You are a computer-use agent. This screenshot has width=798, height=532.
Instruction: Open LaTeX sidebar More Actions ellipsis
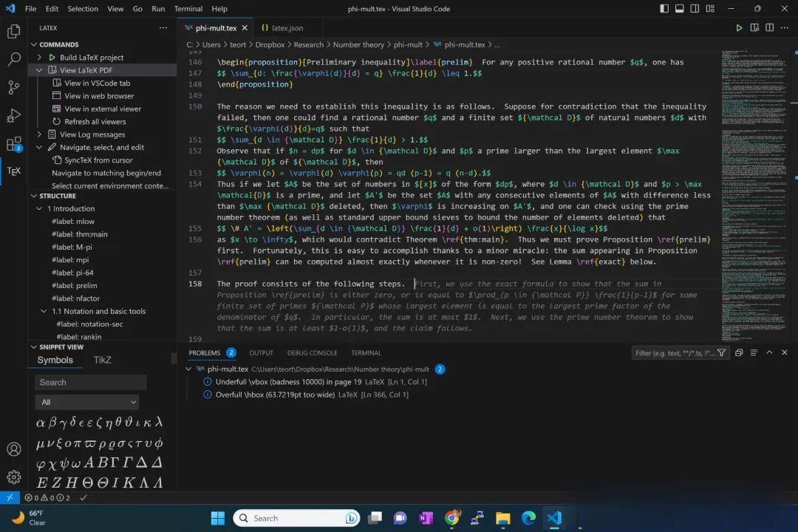pos(163,28)
